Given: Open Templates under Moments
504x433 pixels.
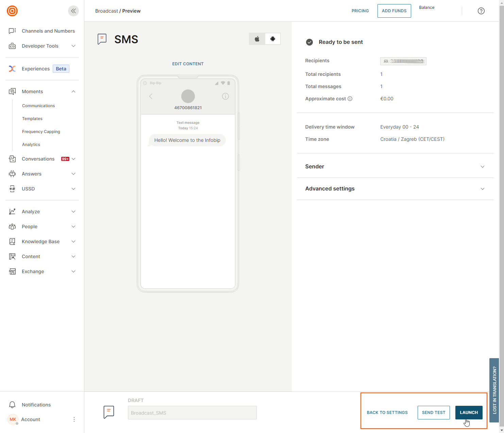Looking at the screenshot, I should (32, 119).
